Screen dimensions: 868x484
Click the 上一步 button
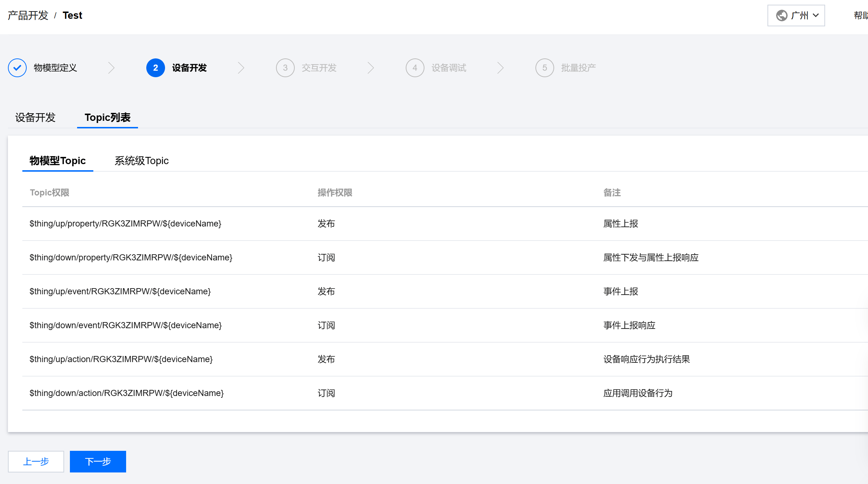click(36, 462)
